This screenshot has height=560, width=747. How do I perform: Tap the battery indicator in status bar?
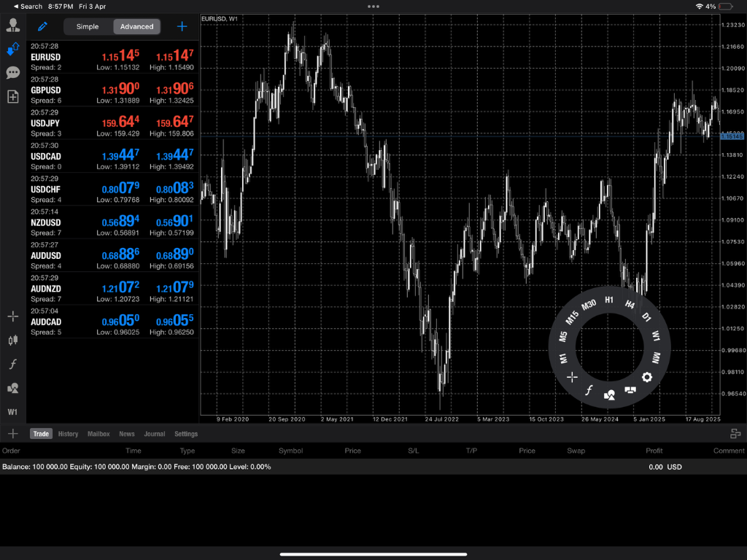726,6
